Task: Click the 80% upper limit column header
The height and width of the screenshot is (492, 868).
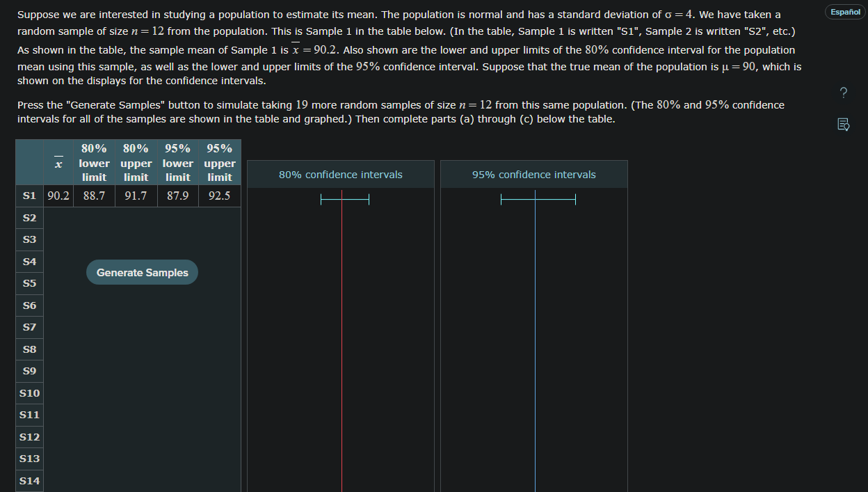Action: 136,162
